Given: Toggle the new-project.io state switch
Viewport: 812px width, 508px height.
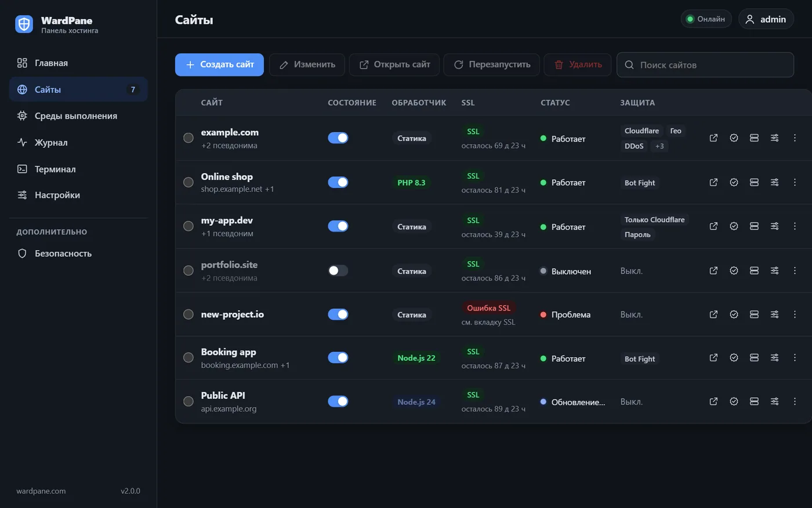Looking at the screenshot, I should [338, 315].
